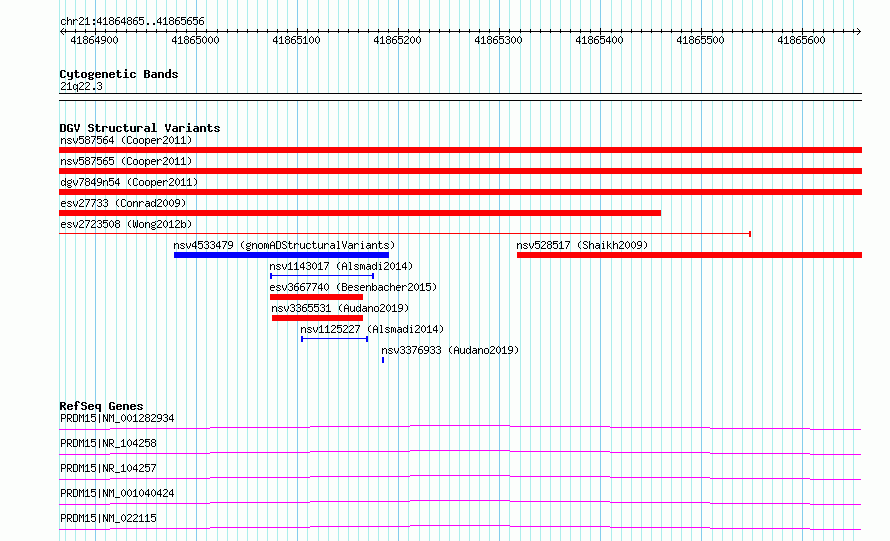
Task: Click the nsv587564 (Cooper2011) label
Action: (126, 140)
